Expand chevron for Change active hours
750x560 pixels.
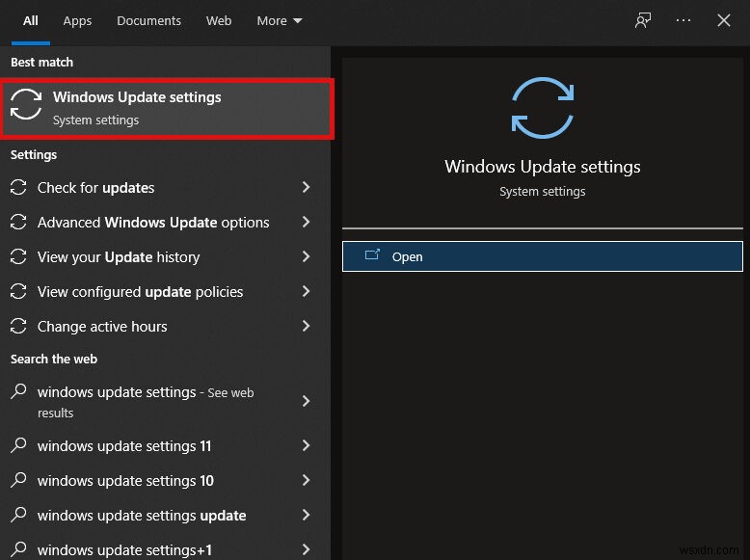[307, 326]
